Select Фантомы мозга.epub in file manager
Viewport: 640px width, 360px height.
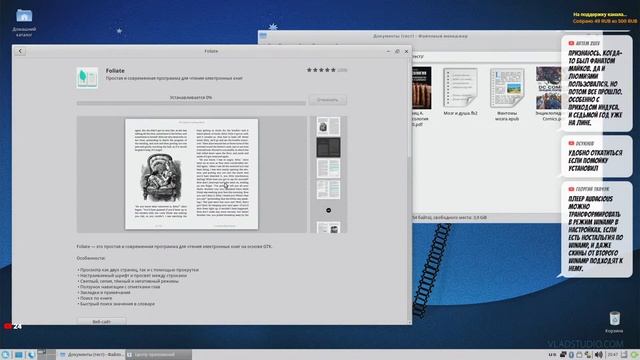[x=507, y=95]
